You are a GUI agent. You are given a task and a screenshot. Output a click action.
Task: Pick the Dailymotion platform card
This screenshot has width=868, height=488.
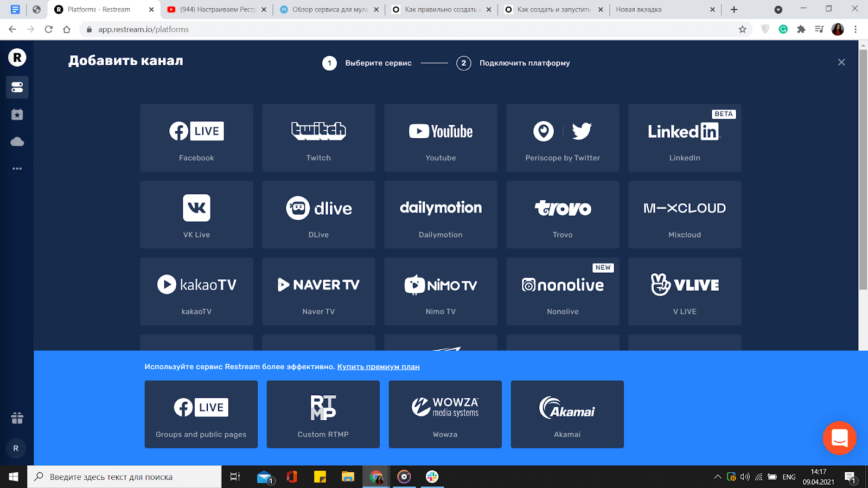(441, 215)
